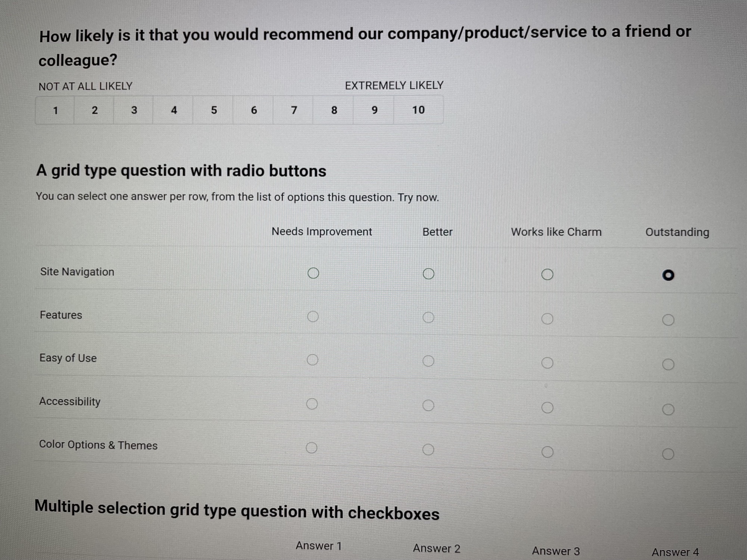Rate Features as Works like Charm
This screenshot has width=747, height=560.
coord(547,319)
